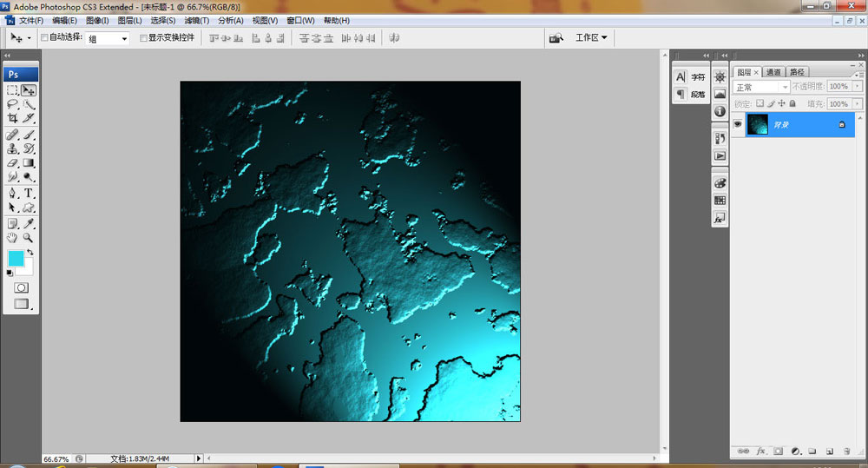Select the Horizontal Type tool
The image size is (868, 468).
click(29, 194)
